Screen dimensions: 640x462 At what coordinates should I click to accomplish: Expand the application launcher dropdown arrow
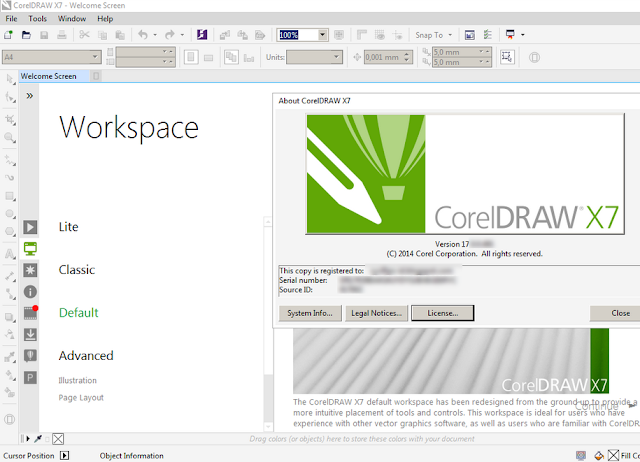coord(523,35)
